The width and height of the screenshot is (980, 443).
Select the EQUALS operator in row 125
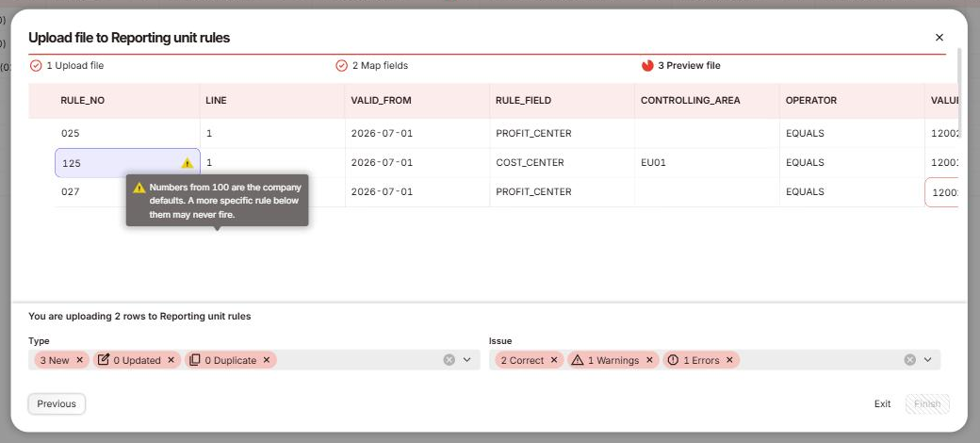click(x=853, y=163)
